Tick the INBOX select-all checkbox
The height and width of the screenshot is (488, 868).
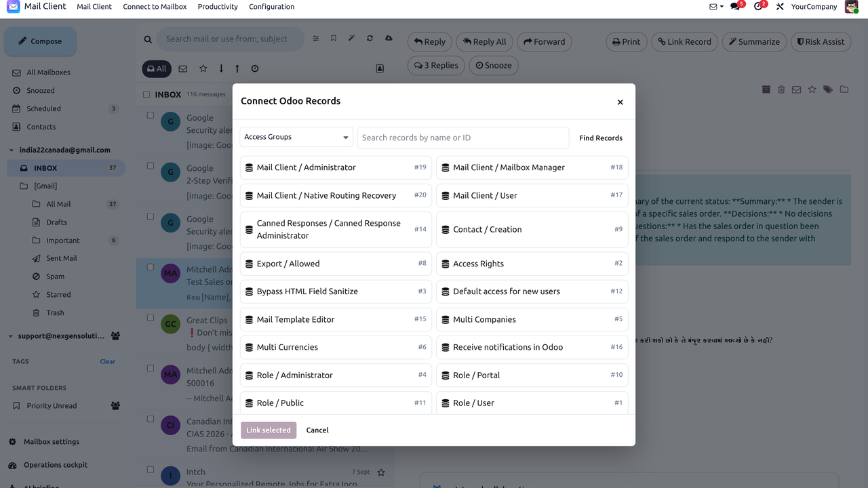[146, 95]
